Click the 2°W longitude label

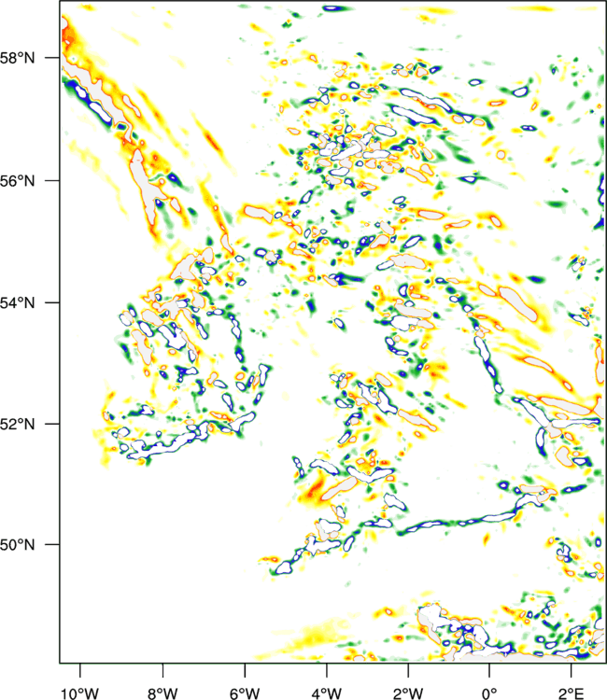pos(408,693)
